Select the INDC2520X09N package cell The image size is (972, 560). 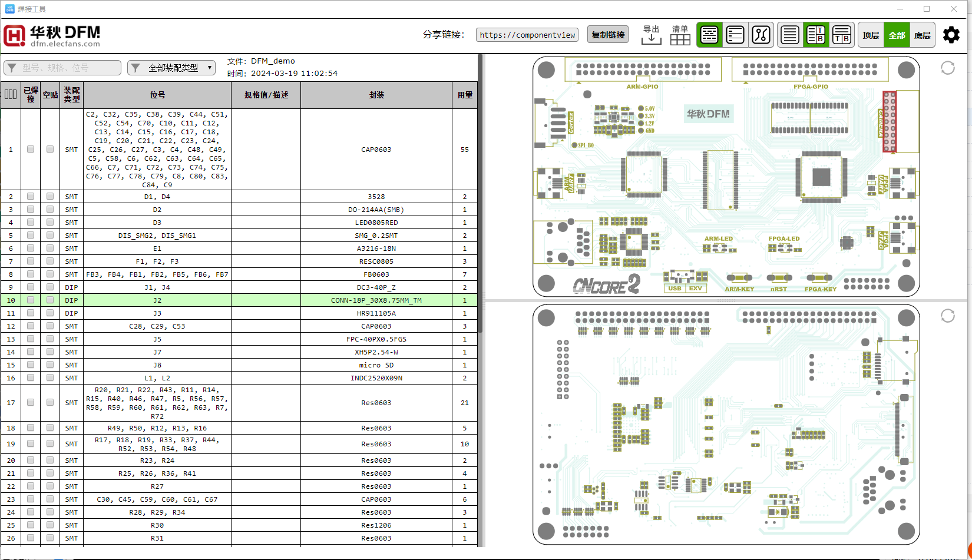tap(376, 378)
